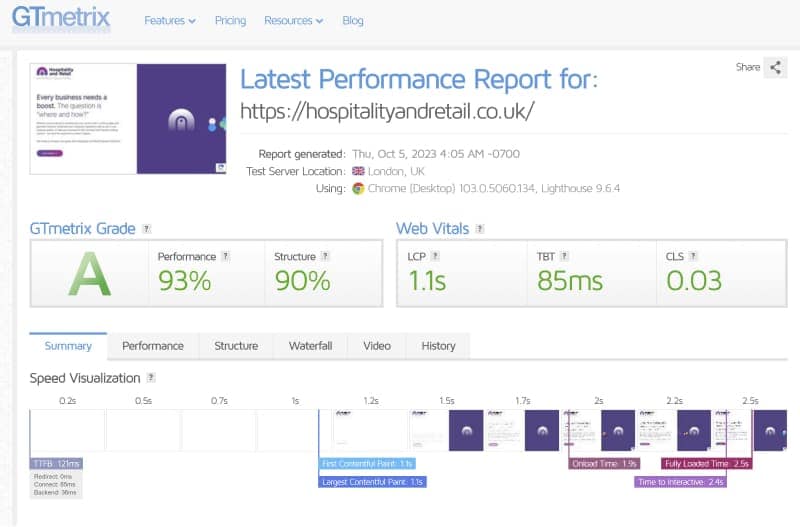Switch to the Waterfall tab
The width and height of the screenshot is (800, 527).
click(310, 346)
